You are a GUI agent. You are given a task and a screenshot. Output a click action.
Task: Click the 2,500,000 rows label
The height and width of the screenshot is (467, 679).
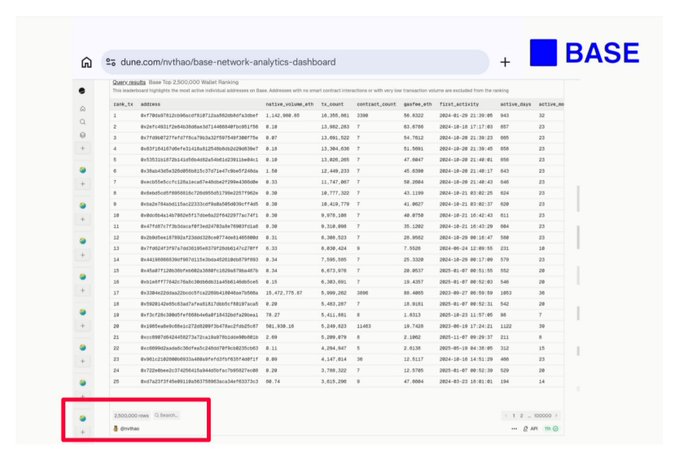[x=131, y=415]
